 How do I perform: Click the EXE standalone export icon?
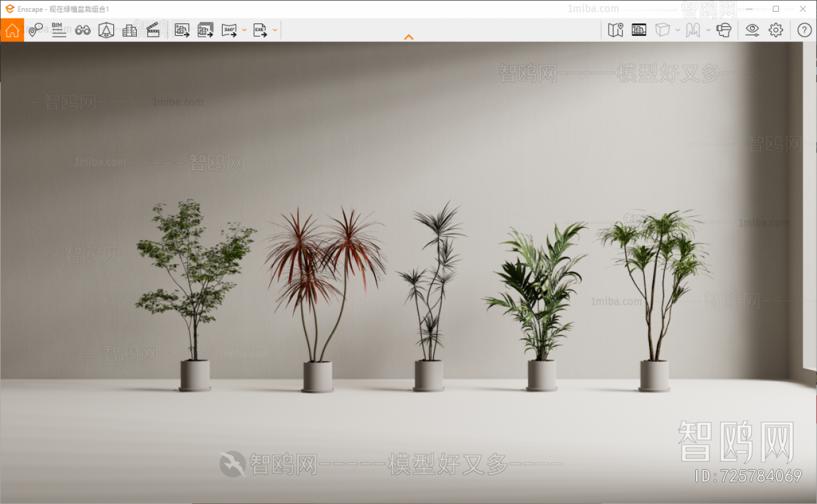[x=260, y=30]
